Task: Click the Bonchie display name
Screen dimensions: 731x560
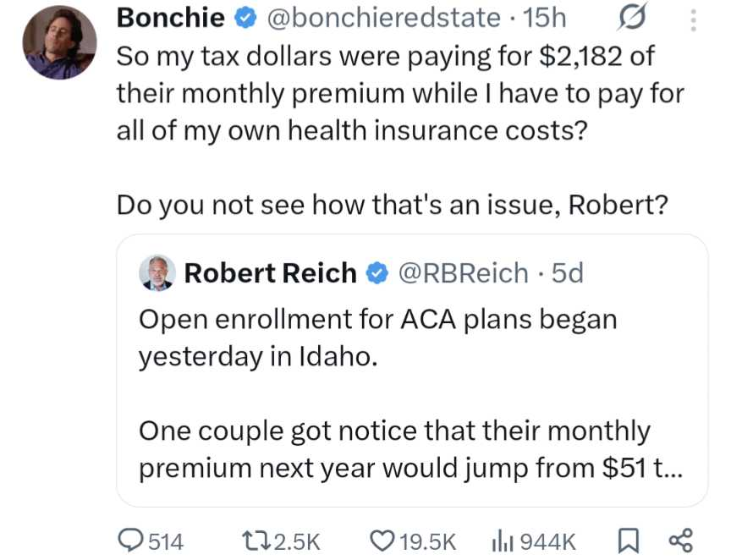Action: tap(170, 17)
